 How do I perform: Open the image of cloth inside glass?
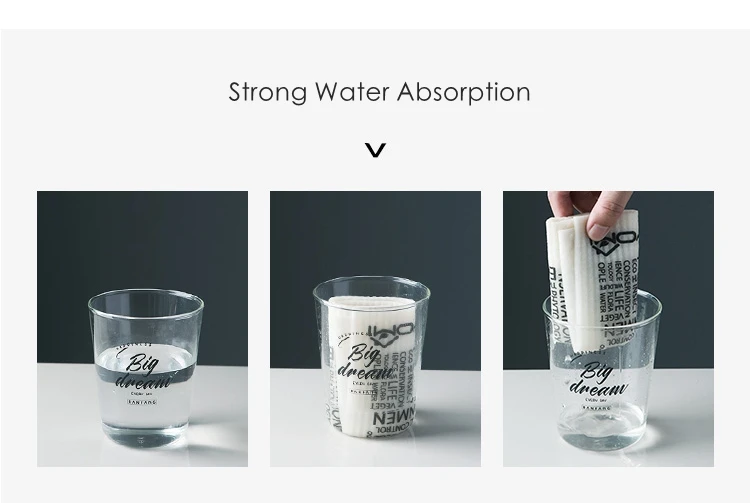coord(375,329)
